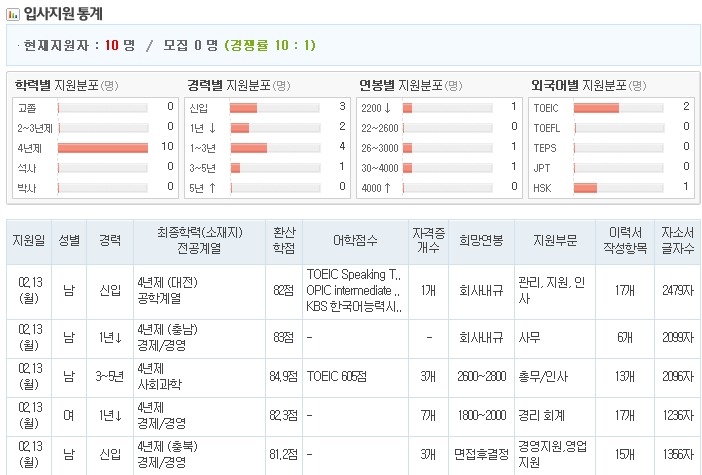Sort by the 경력 column header
Screen dimensions: 702x475
click(110, 241)
